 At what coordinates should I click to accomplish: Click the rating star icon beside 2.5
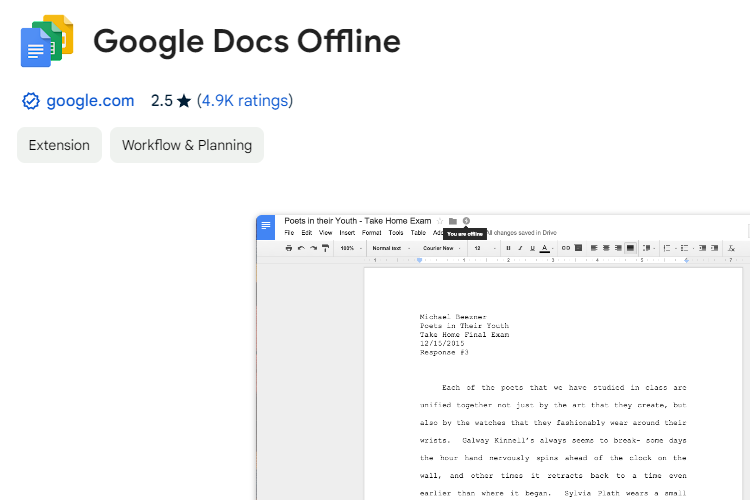tap(184, 101)
